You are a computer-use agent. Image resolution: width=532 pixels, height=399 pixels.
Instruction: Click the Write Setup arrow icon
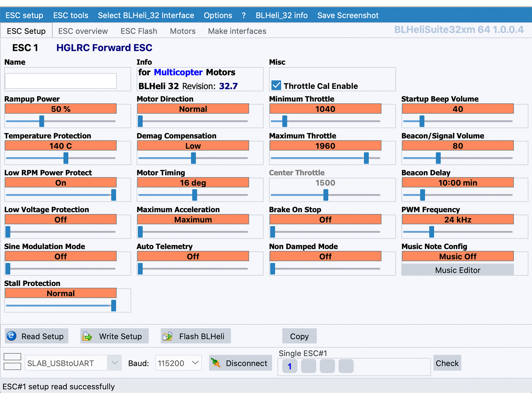(87, 336)
